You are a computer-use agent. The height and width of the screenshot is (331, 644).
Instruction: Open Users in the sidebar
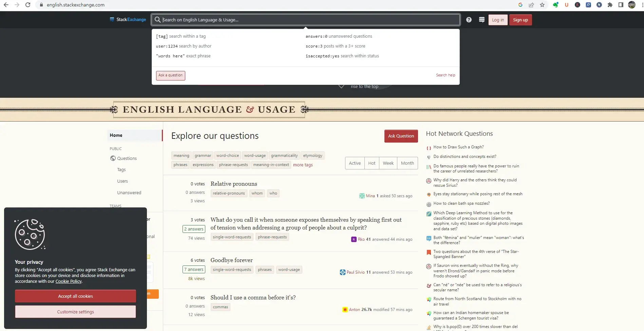click(122, 181)
